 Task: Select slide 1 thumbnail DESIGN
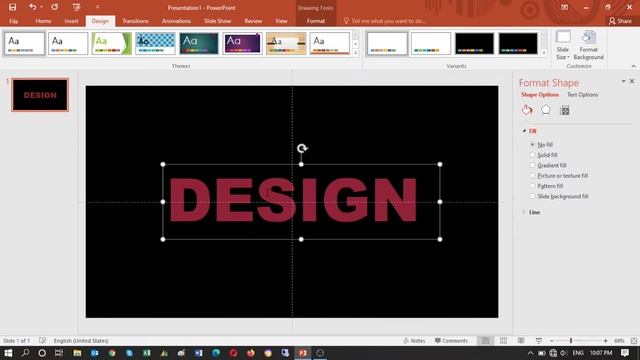point(40,95)
